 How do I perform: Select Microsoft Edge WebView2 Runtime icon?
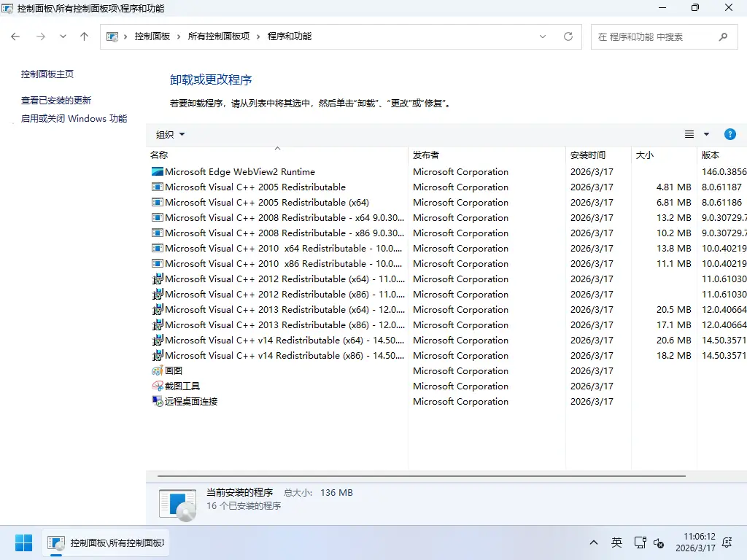click(158, 171)
